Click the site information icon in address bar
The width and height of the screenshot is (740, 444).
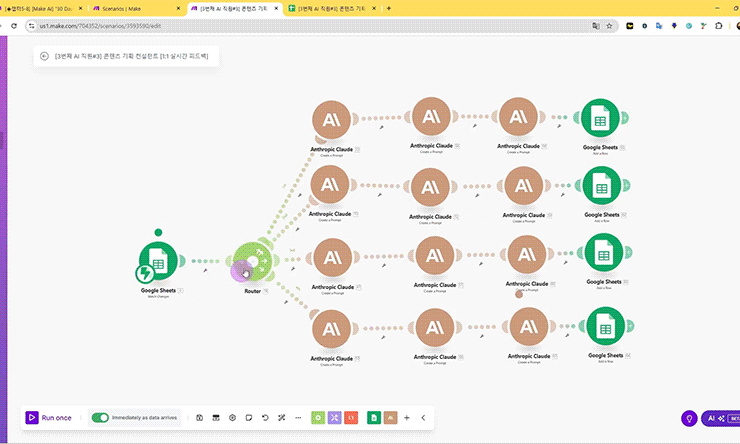[x=31, y=26]
